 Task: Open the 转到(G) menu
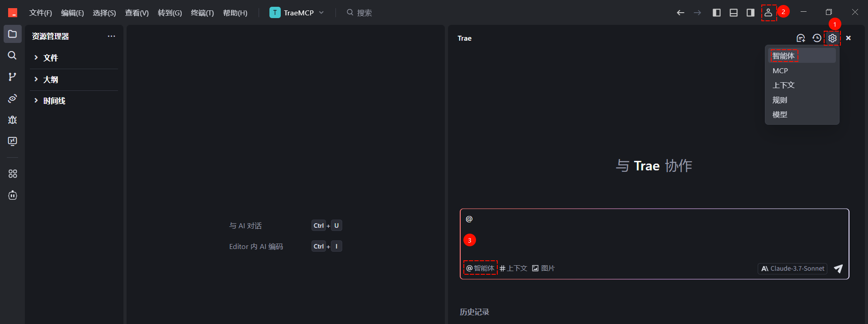[170, 13]
